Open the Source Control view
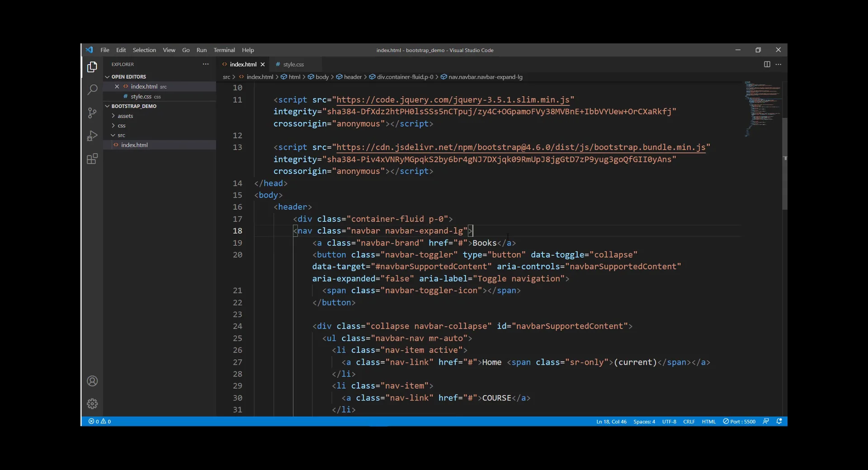The width and height of the screenshot is (868, 470). (x=92, y=113)
